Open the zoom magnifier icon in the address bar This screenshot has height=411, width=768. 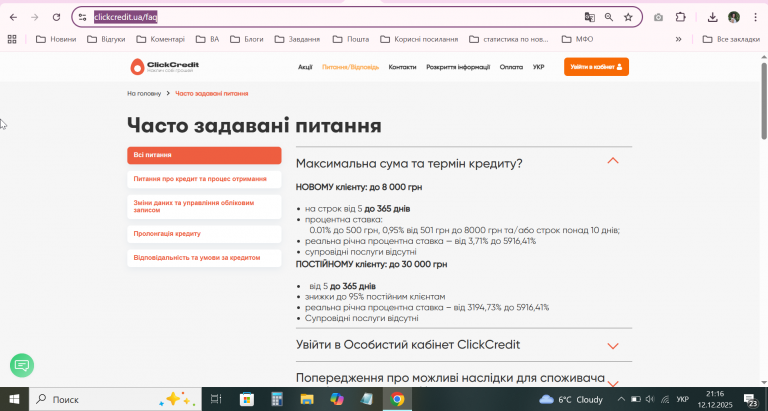[x=609, y=17]
